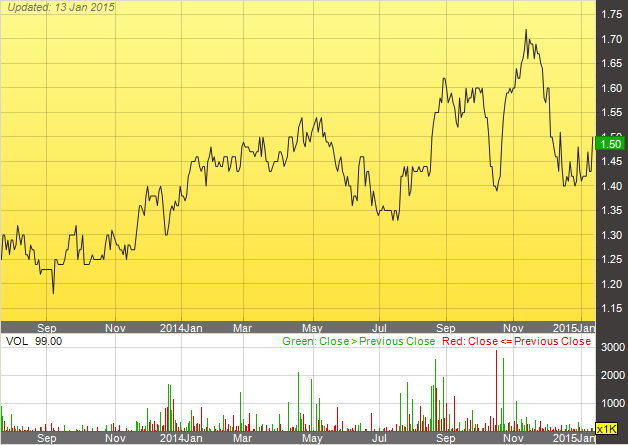
Task: Click 'Sep' following Jul on price chart axis
Action: pyautogui.click(x=446, y=328)
